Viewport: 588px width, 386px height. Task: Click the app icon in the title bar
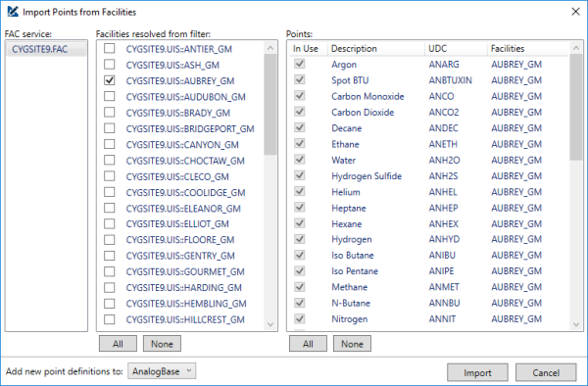[x=13, y=12]
